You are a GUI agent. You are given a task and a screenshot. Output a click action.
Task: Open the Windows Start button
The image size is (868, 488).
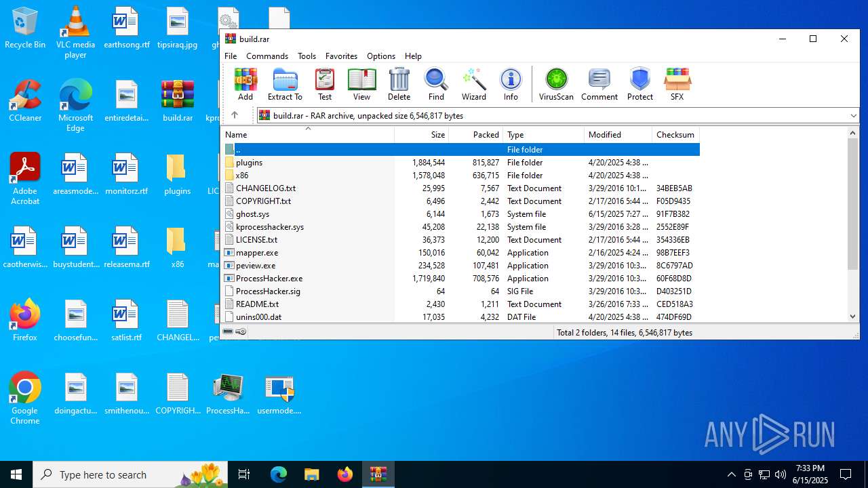point(16,474)
